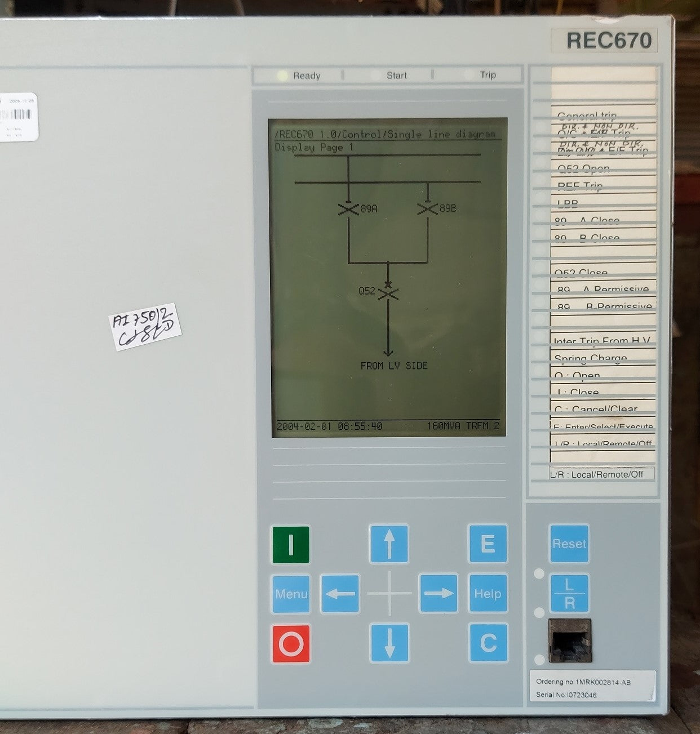Click the '89 B Permissive' LED label
700x734 pixels.
pyautogui.click(x=604, y=306)
